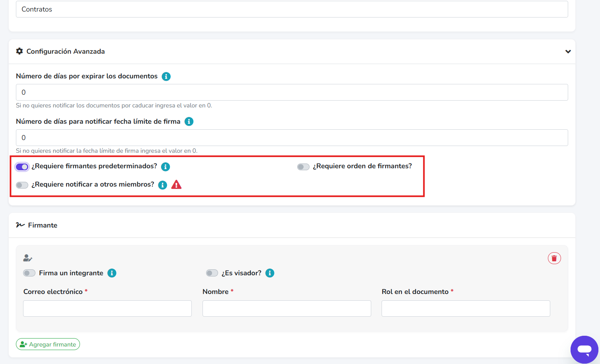Click the Configuración Avanzada heading text
The image size is (600, 364).
(66, 51)
